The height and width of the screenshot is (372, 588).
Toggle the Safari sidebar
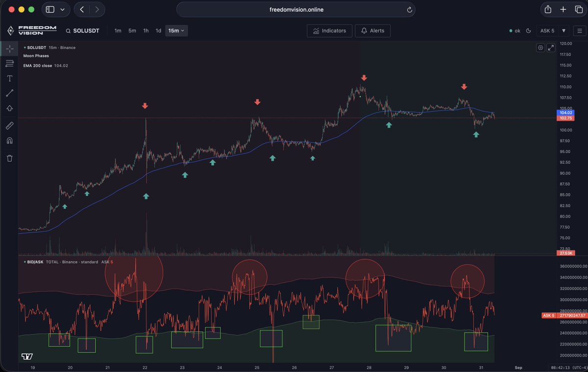[49, 9]
